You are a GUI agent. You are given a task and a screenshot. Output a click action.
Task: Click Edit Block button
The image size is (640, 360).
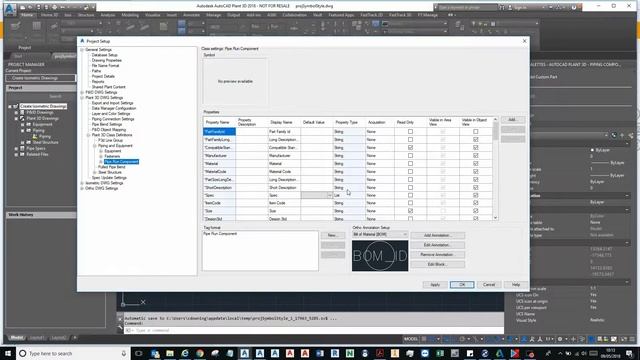coord(438,264)
